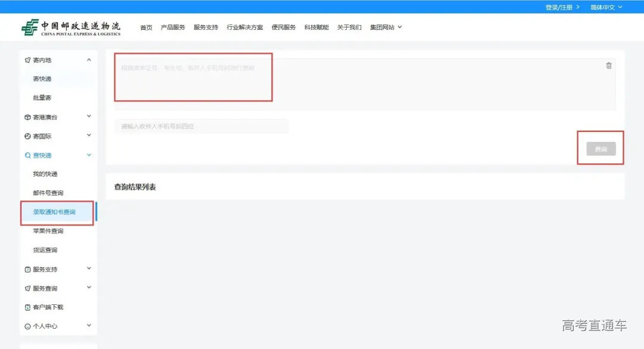This screenshot has width=644, height=349.
Task: Focus the recipient phone last-four-digits field
Action: (201, 126)
